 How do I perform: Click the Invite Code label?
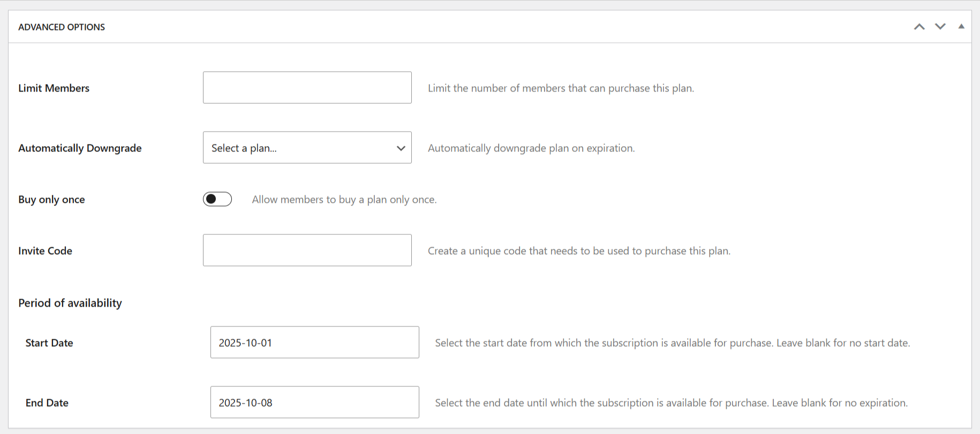click(x=45, y=251)
